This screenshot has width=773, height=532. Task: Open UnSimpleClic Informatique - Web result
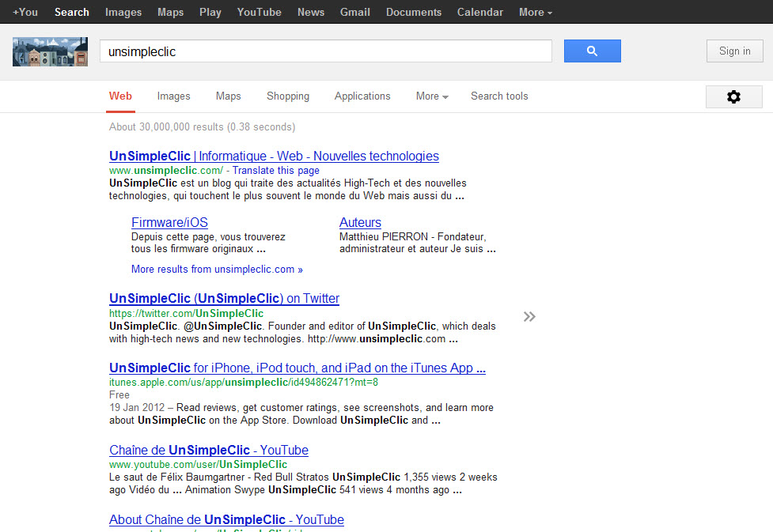tap(274, 157)
